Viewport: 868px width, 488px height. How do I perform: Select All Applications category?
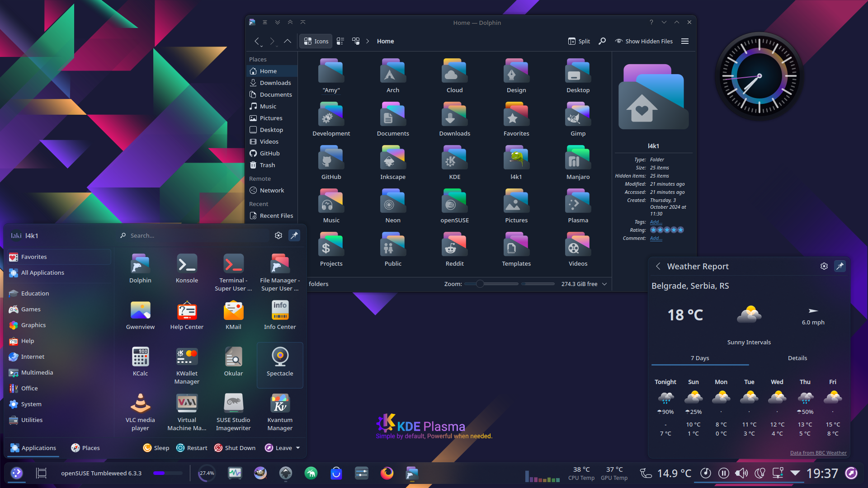59,272
